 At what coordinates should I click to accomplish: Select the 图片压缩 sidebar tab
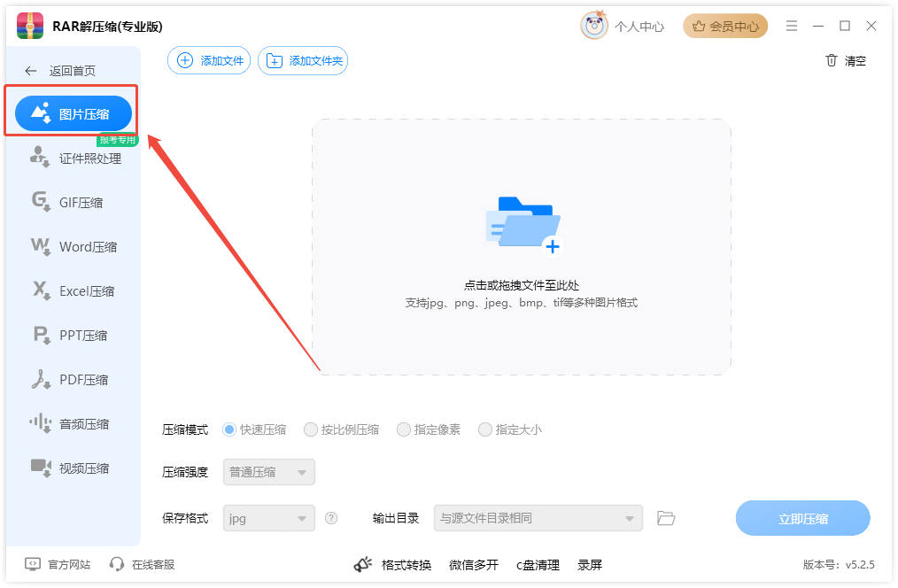click(74, 113)
